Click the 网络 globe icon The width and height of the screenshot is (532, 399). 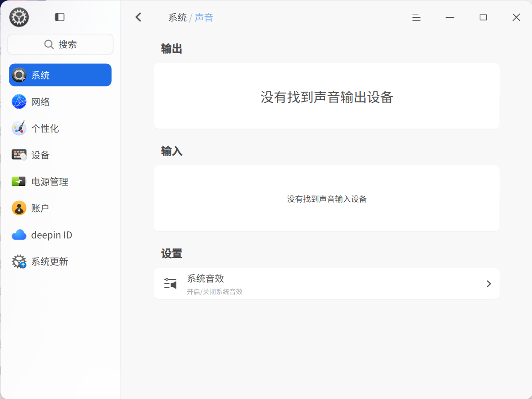pos(19,102)
